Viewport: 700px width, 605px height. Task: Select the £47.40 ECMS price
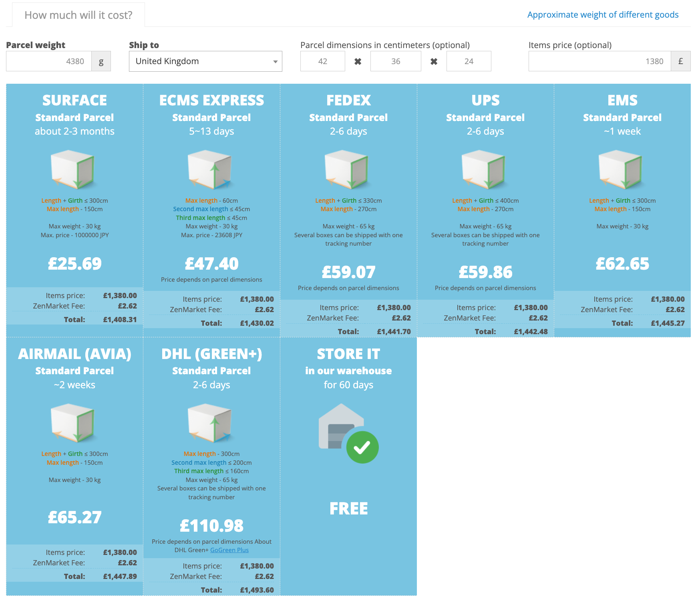[x=212, y=264]
